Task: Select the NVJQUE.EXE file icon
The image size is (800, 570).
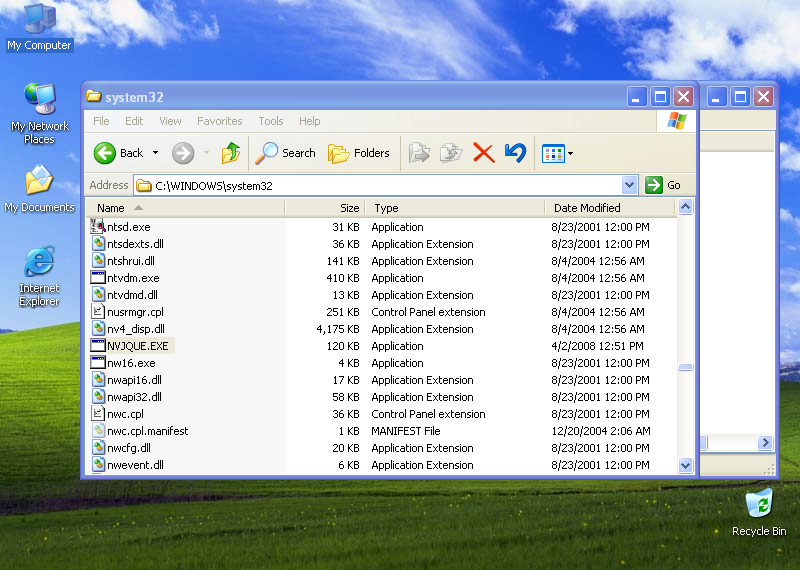Action: pos(97,345)
